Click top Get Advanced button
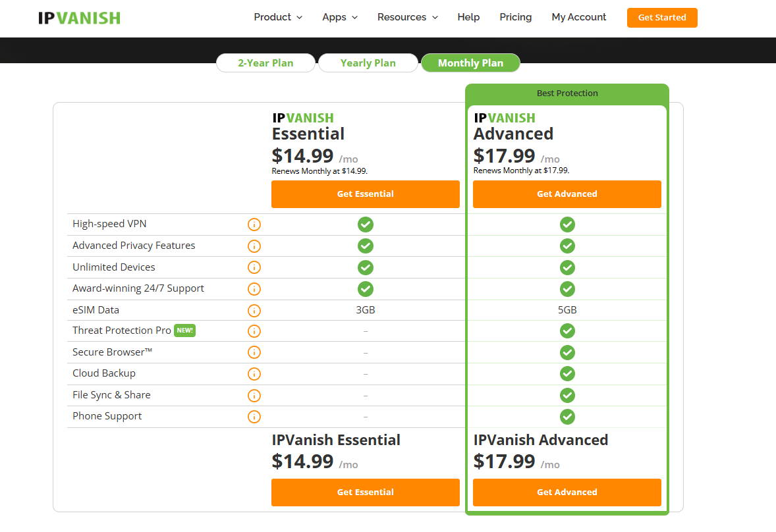This screenshot has height=532, width=776. coord(567,194)
